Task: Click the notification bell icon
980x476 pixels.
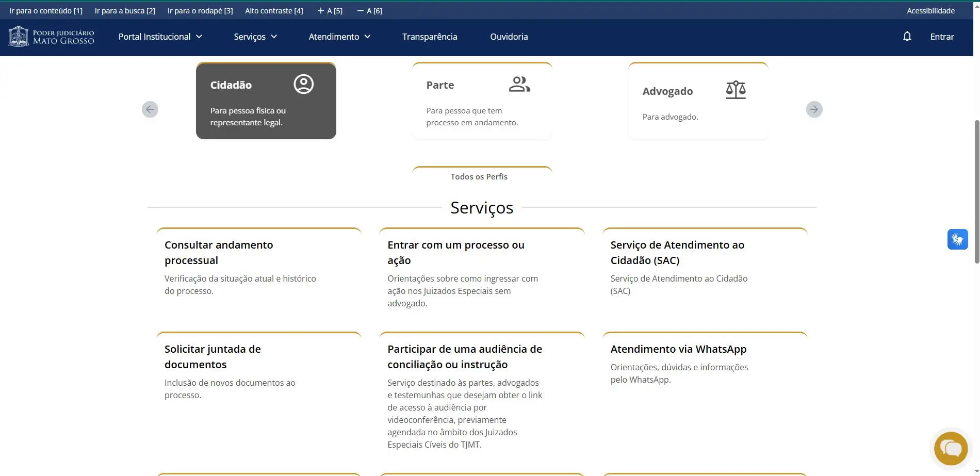Action: 907,37
